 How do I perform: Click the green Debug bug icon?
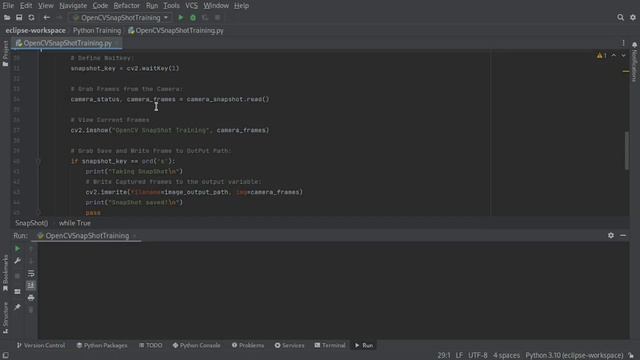[193, 18]
